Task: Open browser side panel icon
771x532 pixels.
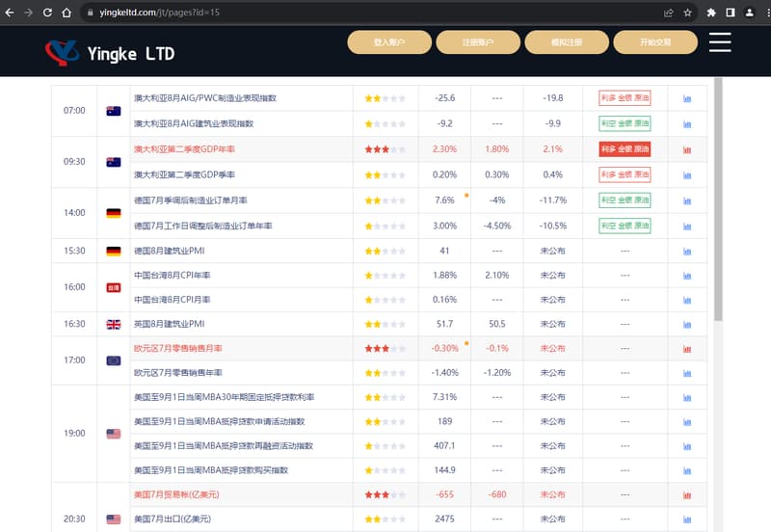Action: (731, 13)
